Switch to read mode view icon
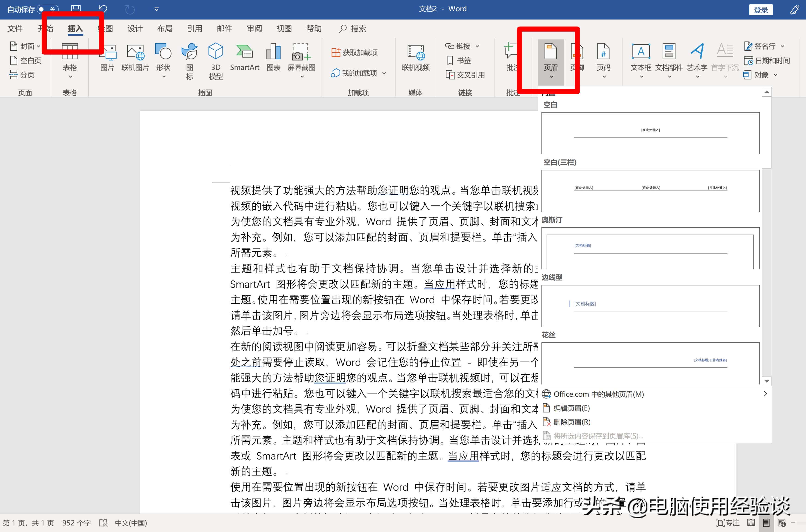Screen dimensions: 806x532 (x=751, y=523)
